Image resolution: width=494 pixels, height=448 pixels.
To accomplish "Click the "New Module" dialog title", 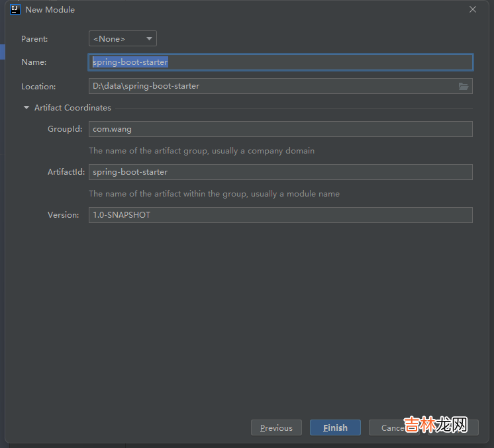I will (50, 10).
